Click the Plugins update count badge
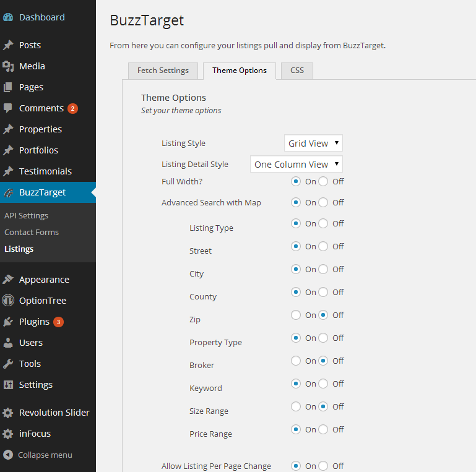 click(58, 322)
